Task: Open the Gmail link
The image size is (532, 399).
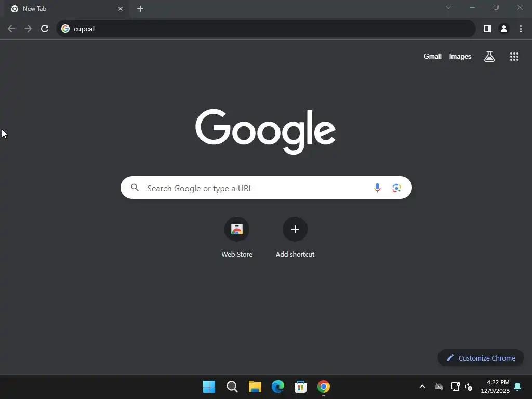Action: click(x=433, y=57)
